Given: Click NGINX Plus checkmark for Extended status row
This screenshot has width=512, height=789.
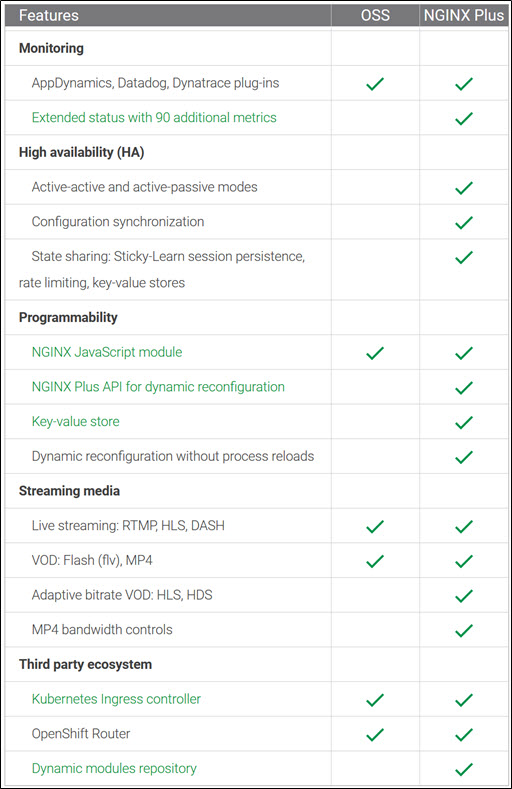Looking at the screenshot, I should coord(464,118).
